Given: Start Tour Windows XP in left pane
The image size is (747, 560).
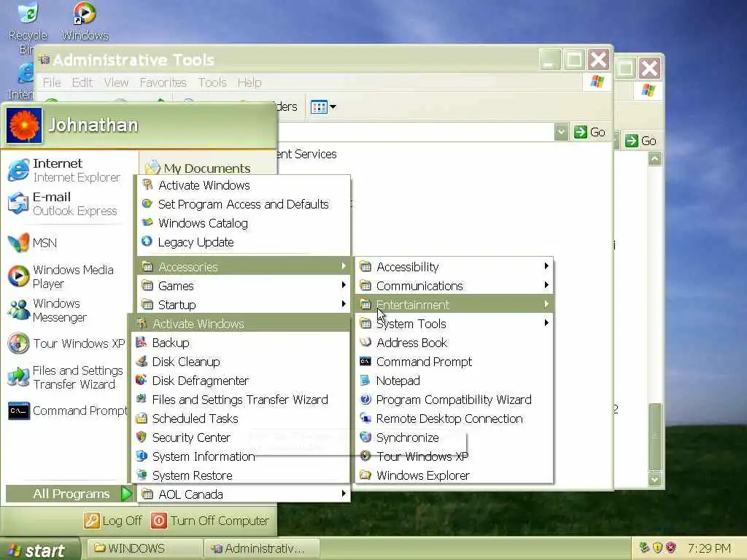Looking at the screenshot, I should [x=66, y=343].
